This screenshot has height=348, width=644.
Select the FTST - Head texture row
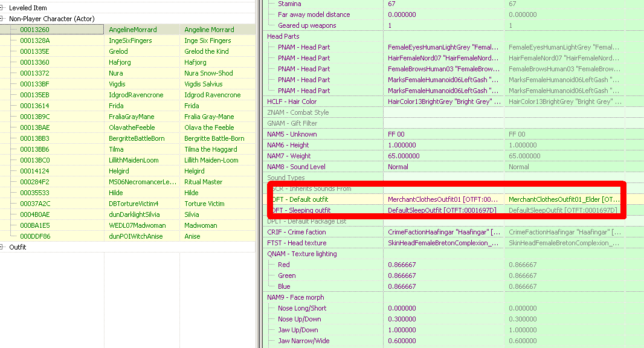pos(454,243)
